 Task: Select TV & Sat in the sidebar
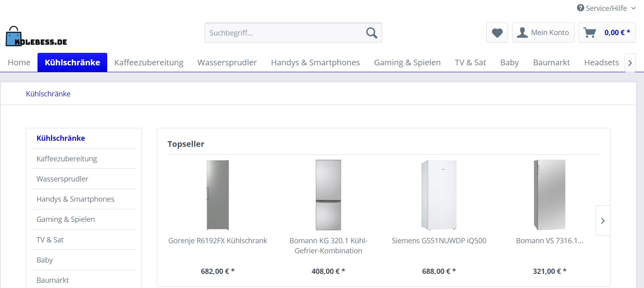click(84, 240)
